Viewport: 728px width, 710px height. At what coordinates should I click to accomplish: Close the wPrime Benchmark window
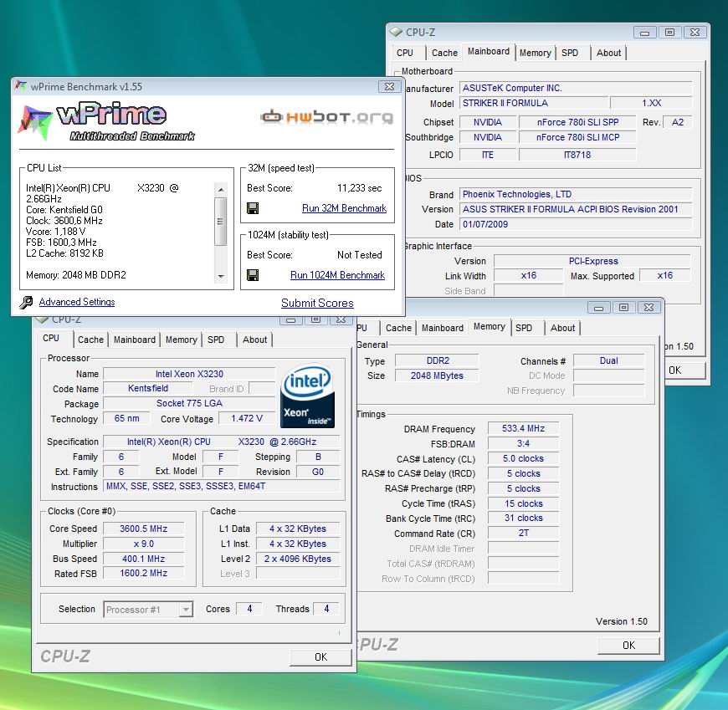click(389, 86)
